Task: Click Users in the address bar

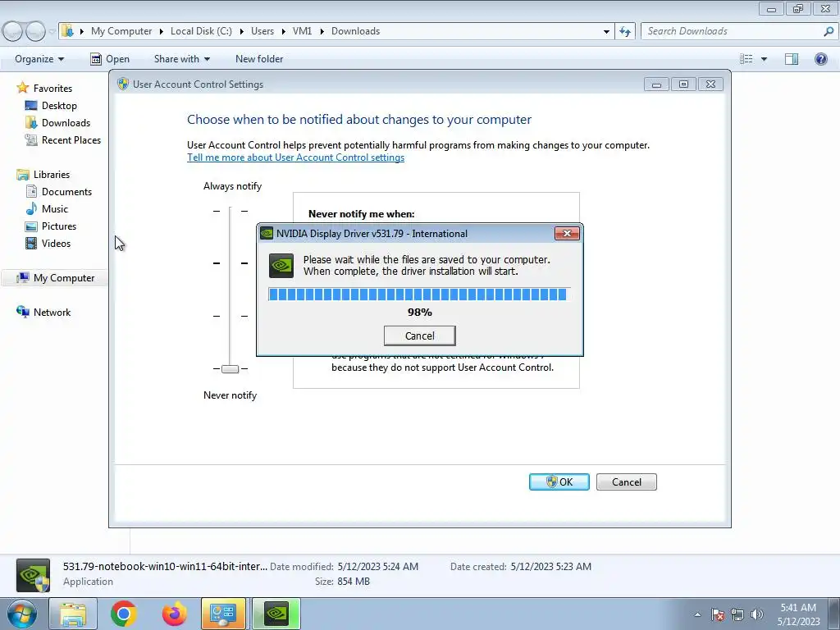Action: click(262, 31)
